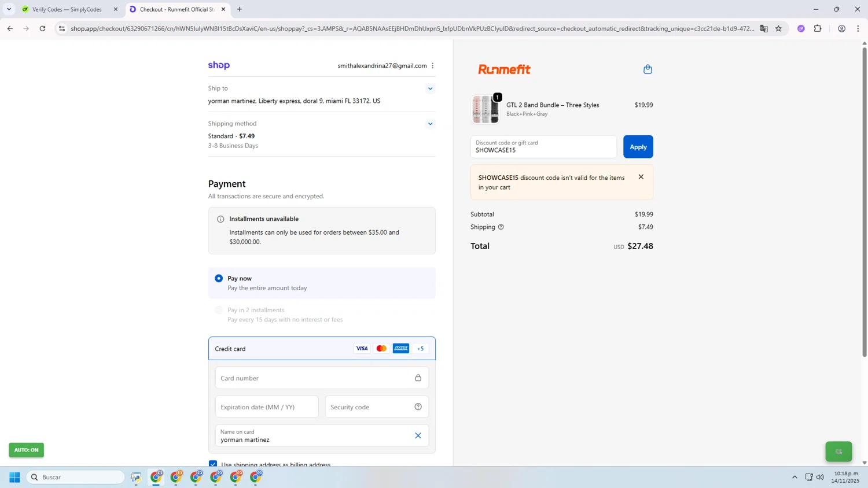Expand the Shipping method section
Image resolution: width=868 pixels, height=488 pixels.
click(430, 124)
